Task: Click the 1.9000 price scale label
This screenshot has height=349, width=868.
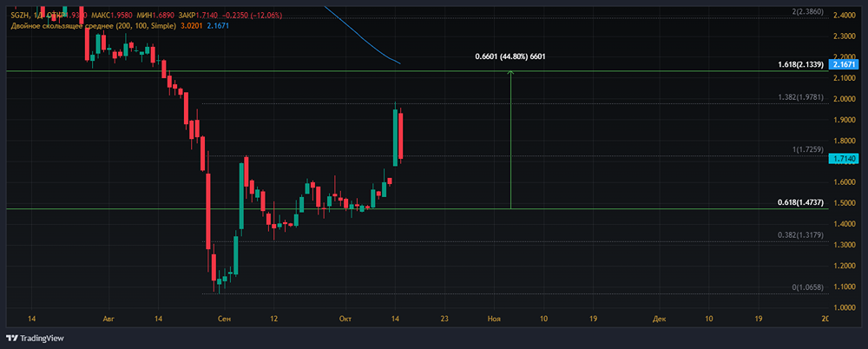Action: coord(845,120)
